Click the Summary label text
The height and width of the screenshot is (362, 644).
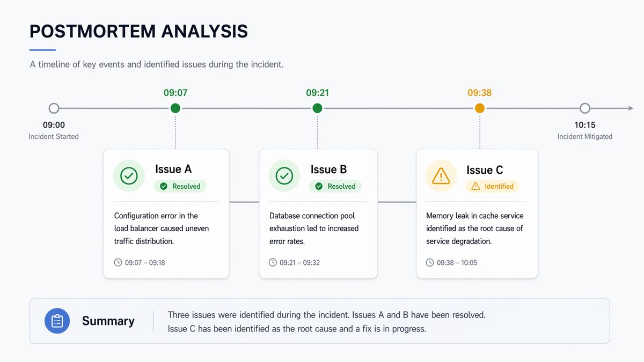pyautogui.click(x=108, y=321)
